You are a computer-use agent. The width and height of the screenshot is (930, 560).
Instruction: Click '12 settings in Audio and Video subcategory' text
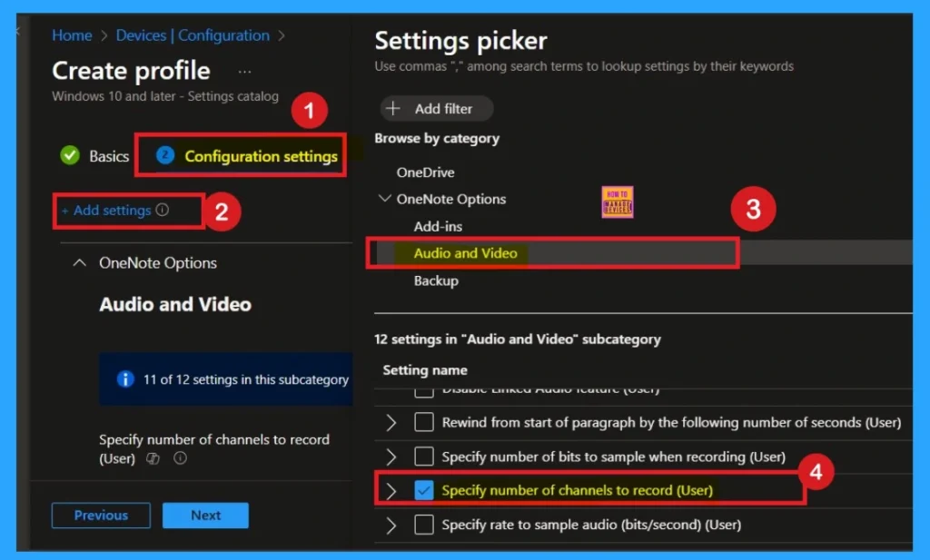click(517, 339)
